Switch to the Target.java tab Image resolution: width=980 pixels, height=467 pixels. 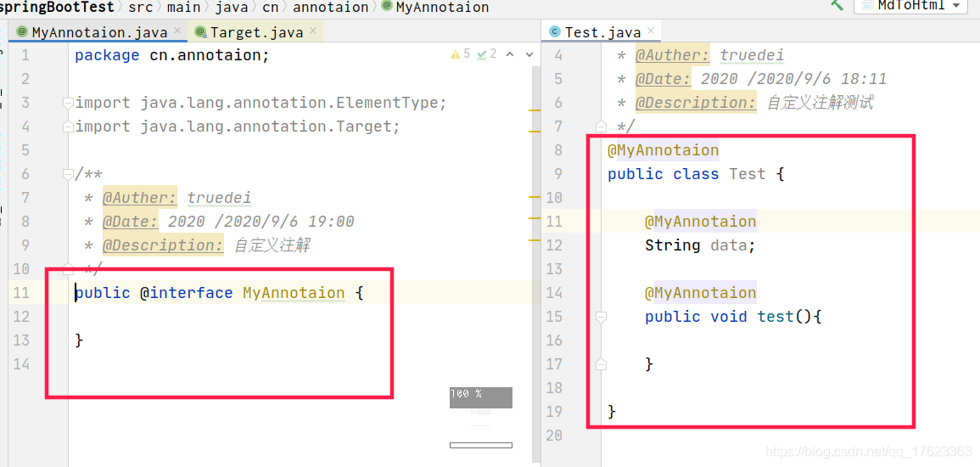[x=257, y=32]
